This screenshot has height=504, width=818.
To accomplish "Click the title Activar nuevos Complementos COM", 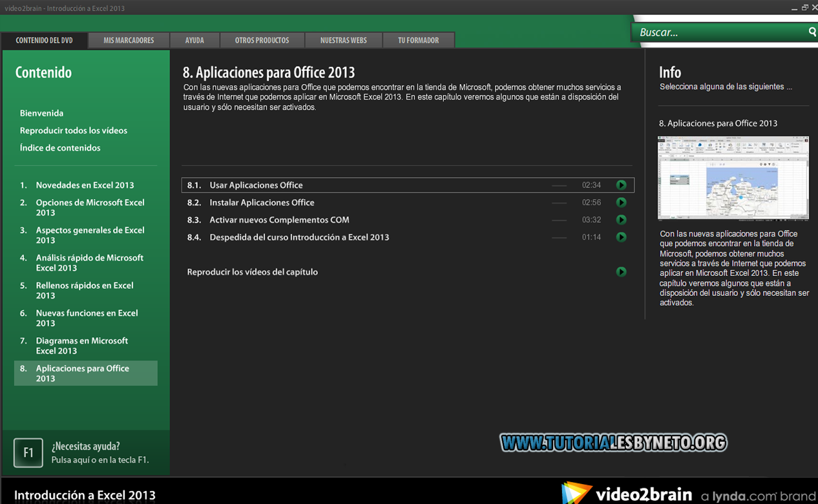I will (279, 220).
